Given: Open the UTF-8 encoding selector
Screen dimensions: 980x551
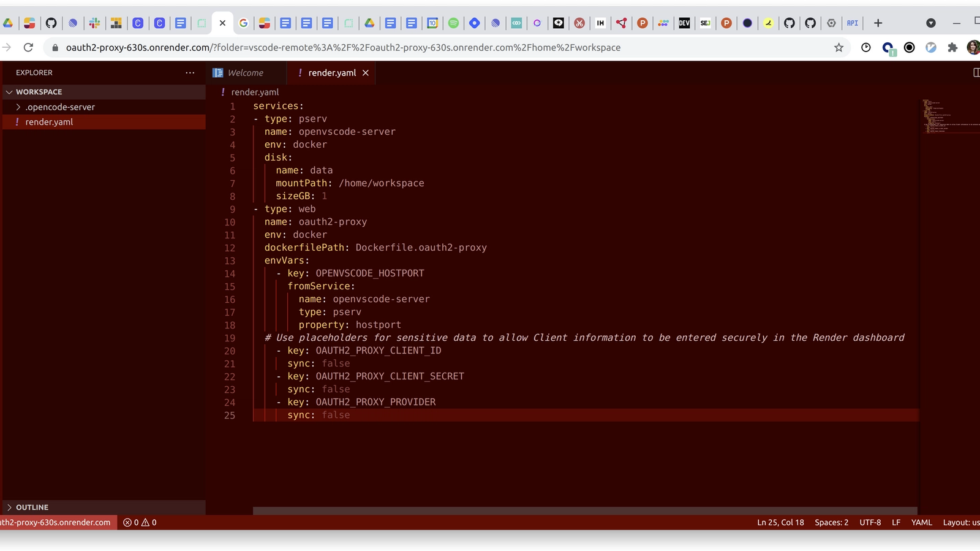Looking at the screenshot, I should coord(870,522).
